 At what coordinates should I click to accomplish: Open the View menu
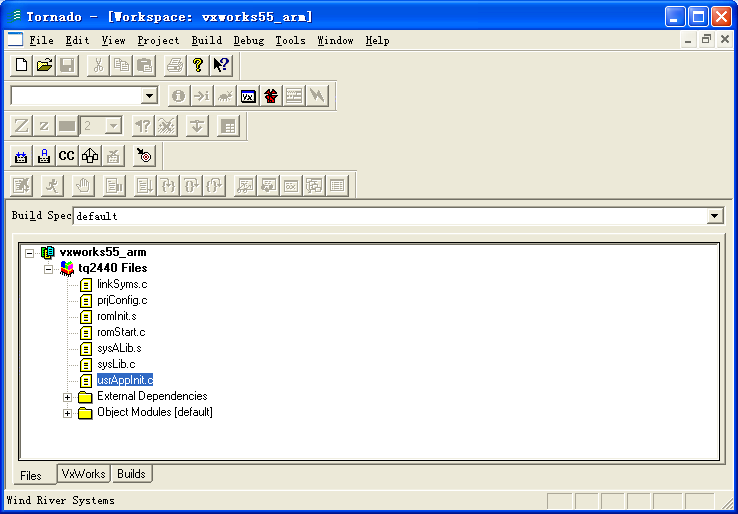113,40
